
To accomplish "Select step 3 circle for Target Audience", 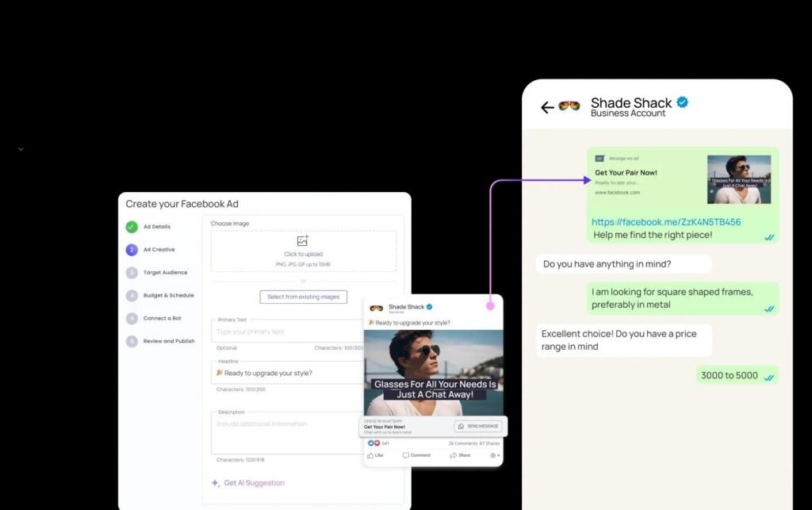I will [132, 272].
